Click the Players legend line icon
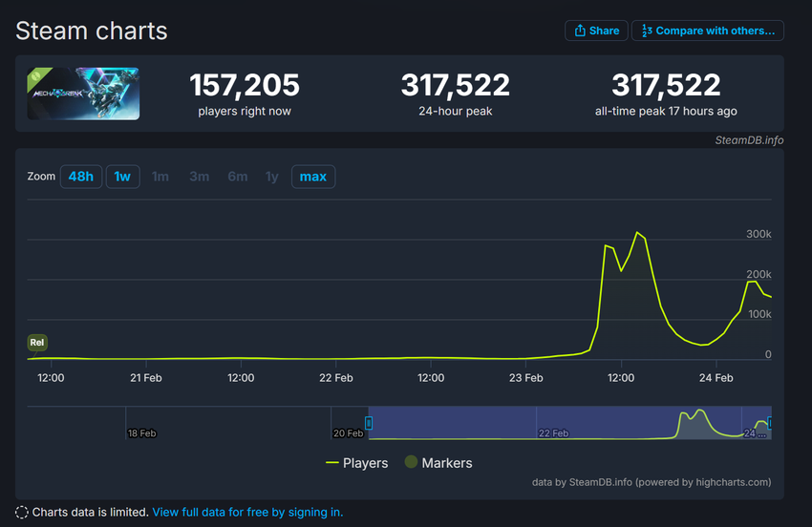 click(332, 463)
